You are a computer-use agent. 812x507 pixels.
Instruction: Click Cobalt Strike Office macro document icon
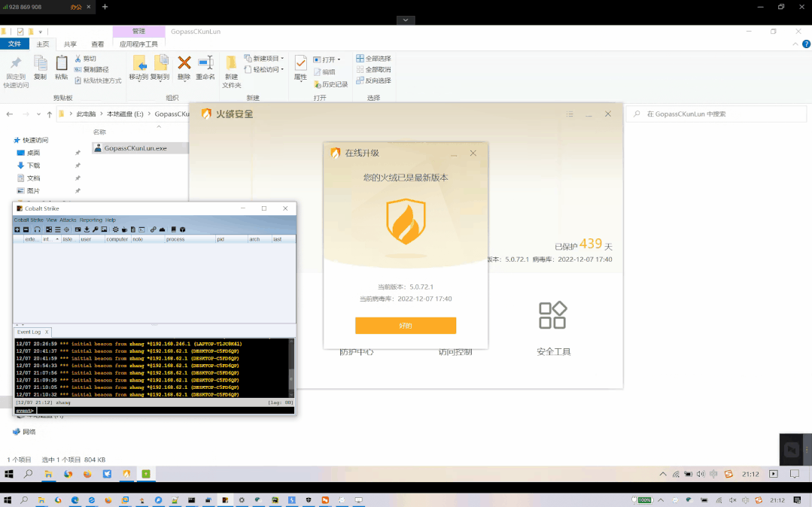pos(133,229)
